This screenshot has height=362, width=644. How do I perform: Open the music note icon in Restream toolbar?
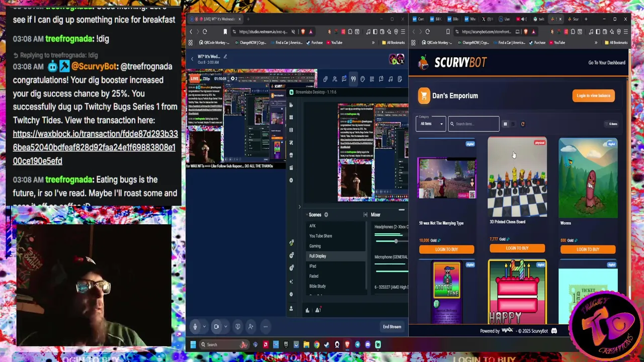coord(390,79)
